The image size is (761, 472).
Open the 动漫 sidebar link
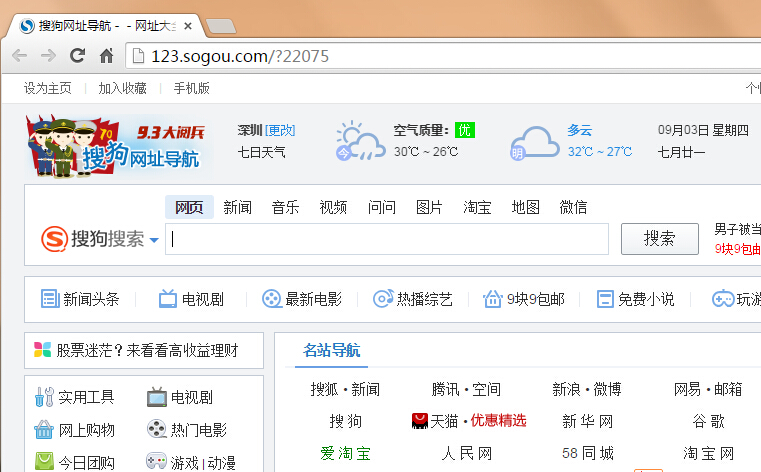(x=221, y=463)
